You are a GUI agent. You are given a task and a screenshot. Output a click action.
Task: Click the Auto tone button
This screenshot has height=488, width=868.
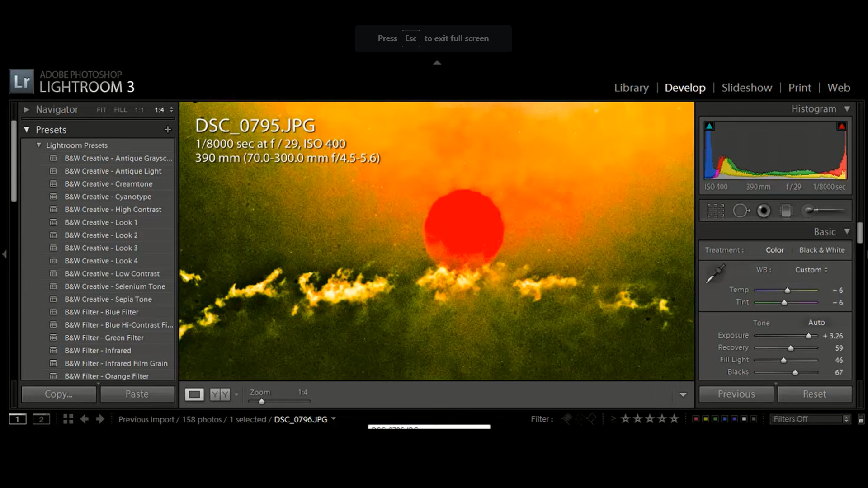(816, 322)
